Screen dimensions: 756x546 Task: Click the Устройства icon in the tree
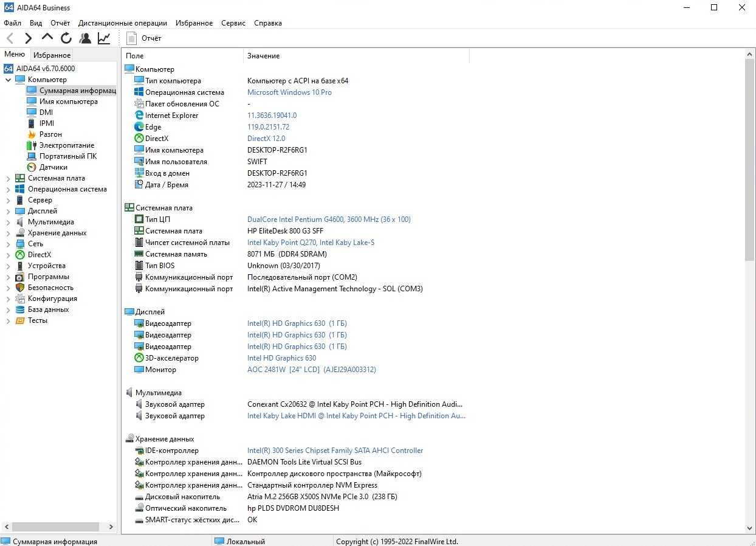click(20, 266)
